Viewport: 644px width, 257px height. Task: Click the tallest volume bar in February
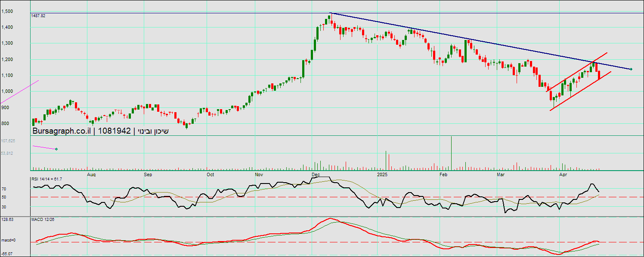451,153
